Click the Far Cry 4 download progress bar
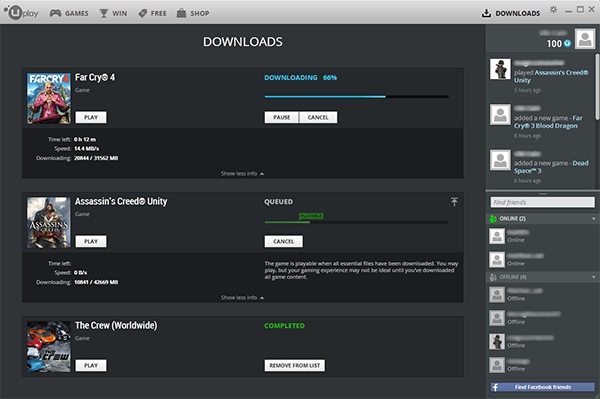 coord(356,97)
